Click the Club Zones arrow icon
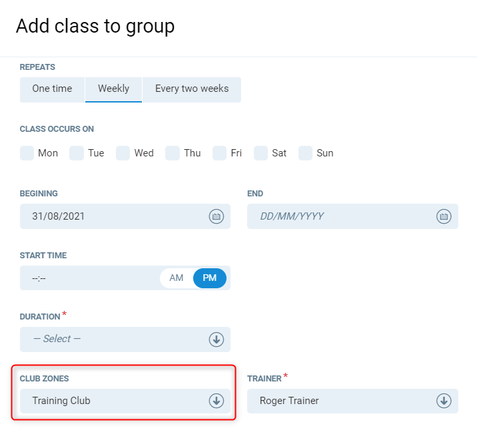Image resolution: width=477 pixels, height=448 pixels. 217,401
